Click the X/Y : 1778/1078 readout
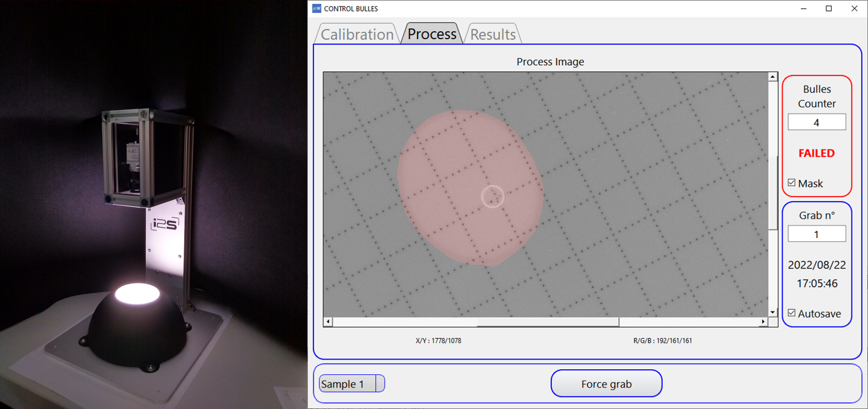Image resolution: width=868 pixels, height=409 pixels. 438,341
